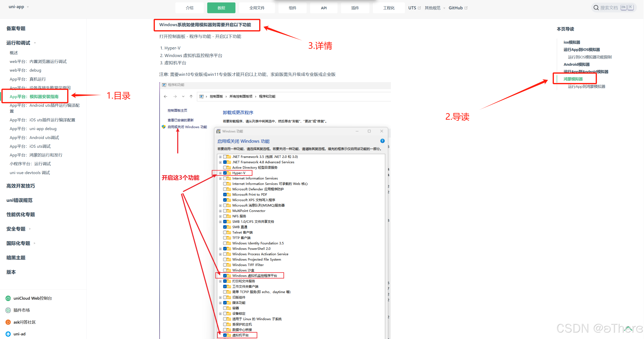The width and height of the screenshot is (644, 339).
Task: Click the blue help question mark icon
Action: tap(382, 141)
